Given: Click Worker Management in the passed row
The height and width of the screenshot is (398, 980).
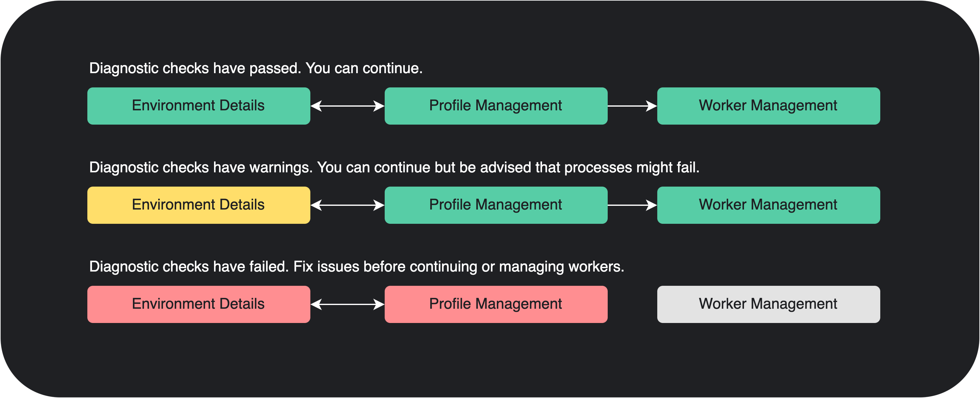Looking at the screenshot, I should click(768, 106).
